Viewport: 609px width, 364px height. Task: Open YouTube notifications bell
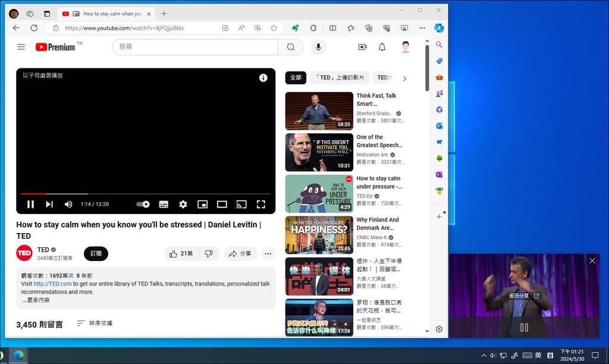382,47
